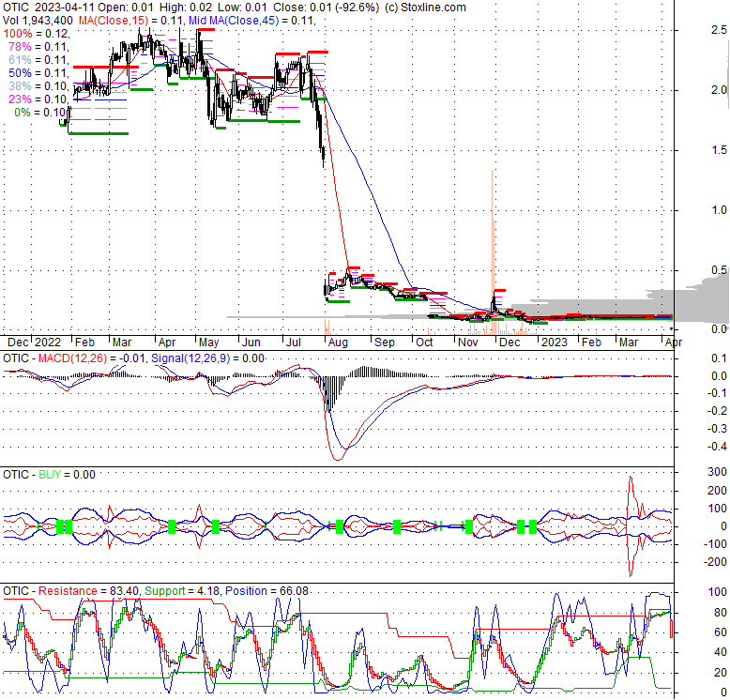Click the OTIC - BUY indicator title

(x=38, y=477)
